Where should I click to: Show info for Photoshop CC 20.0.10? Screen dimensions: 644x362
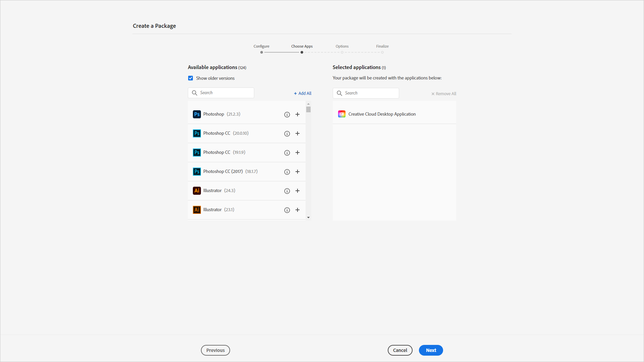pos(287,134)
